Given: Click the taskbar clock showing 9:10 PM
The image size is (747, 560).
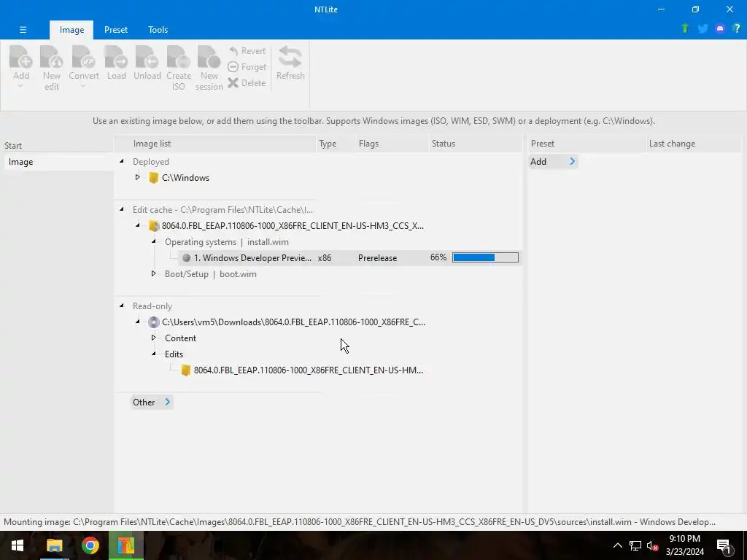Looking at the screenshot, I should coord(684,545).
